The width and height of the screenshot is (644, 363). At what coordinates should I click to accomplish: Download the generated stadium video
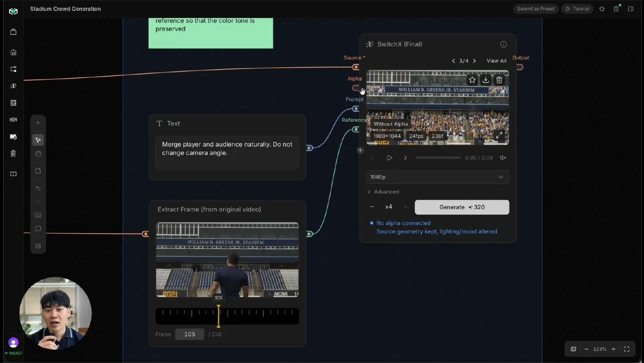click(485, 80)
